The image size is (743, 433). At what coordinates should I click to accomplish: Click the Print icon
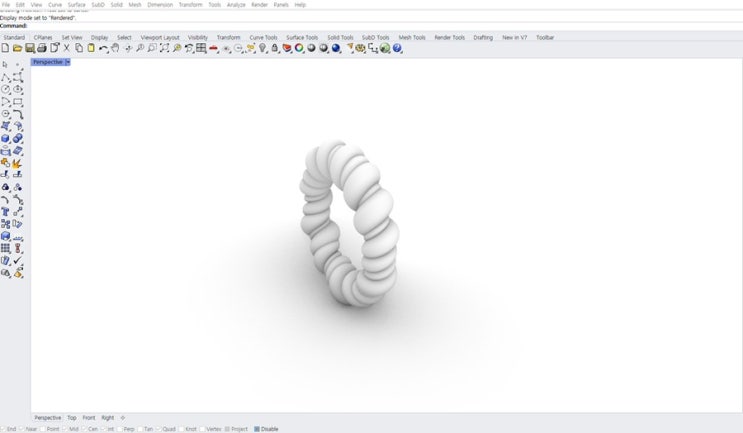pos(42,48)
